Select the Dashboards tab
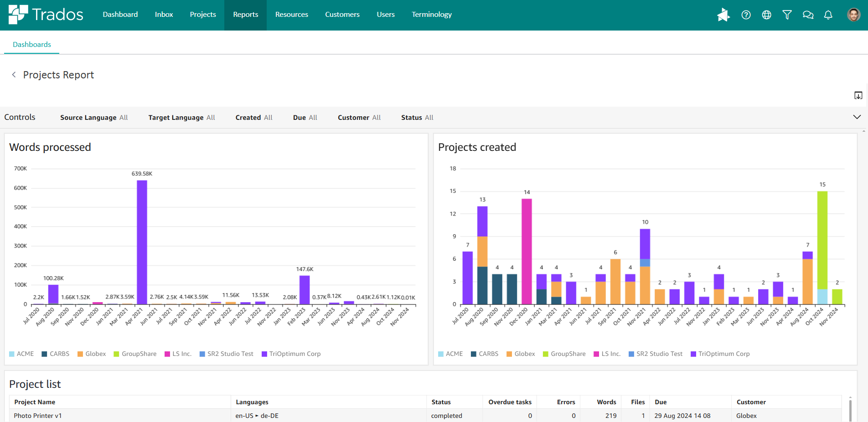868x422 pixels. click(32, 45)
